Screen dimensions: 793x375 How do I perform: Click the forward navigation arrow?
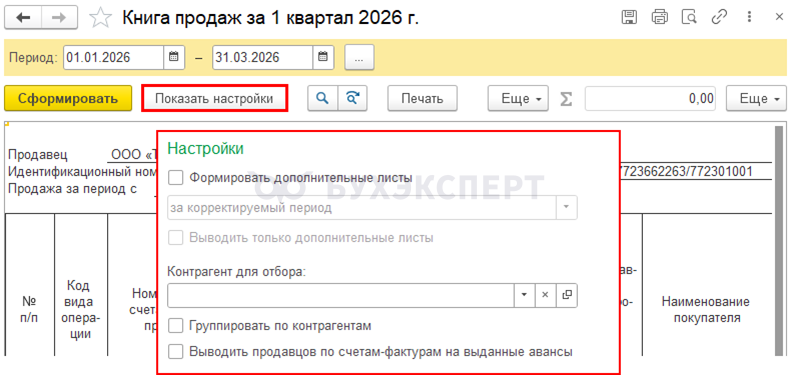point(60,18)
